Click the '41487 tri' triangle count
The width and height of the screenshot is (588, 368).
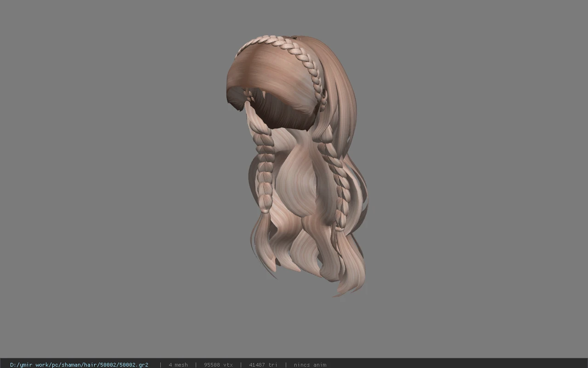coord(263,365)
